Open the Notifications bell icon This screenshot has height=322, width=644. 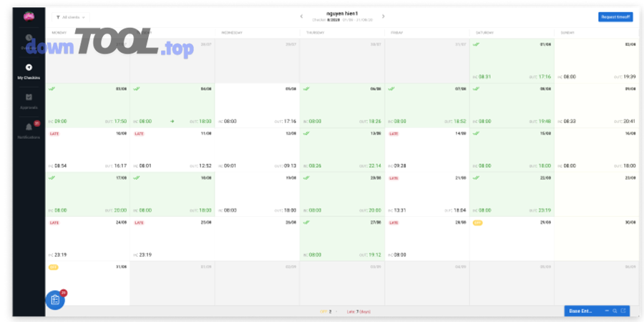pos(29,127)
